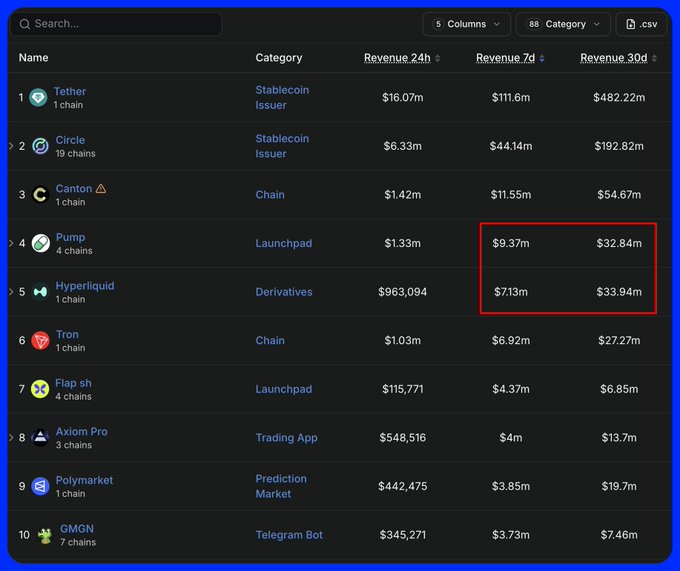Open Pump's Launchpad category link

[284, 243]
